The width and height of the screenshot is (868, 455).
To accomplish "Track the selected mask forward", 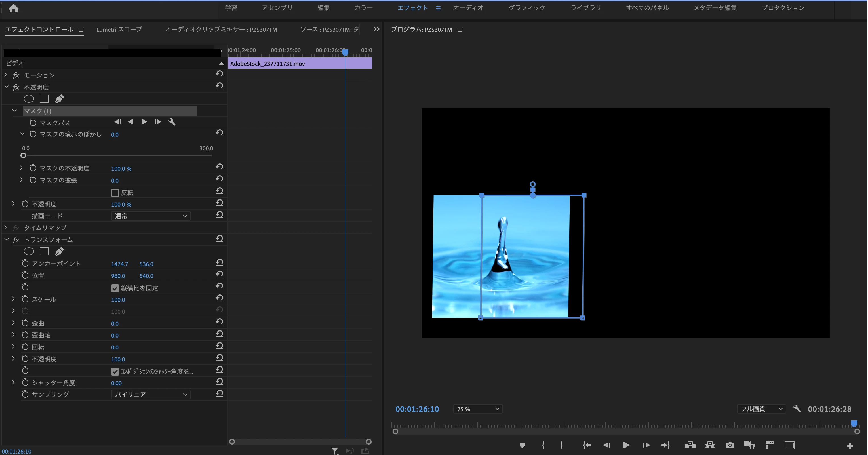I will click(144, 122).
